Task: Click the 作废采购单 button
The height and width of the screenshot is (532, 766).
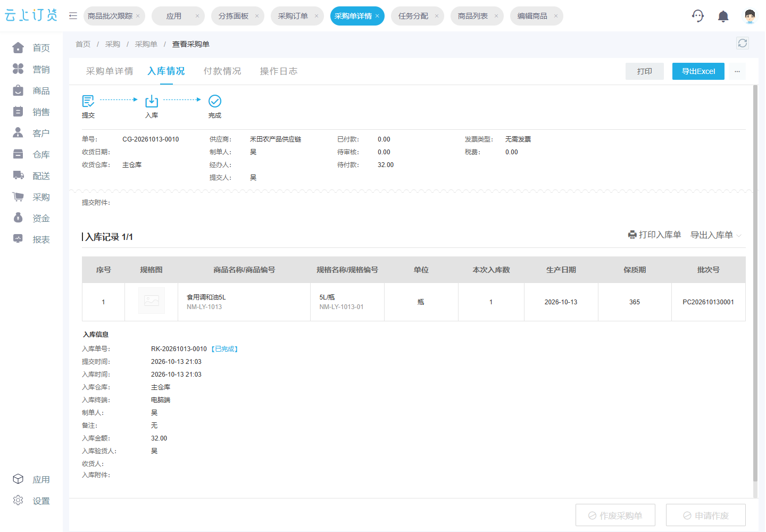Action: [x=615, y=516]
